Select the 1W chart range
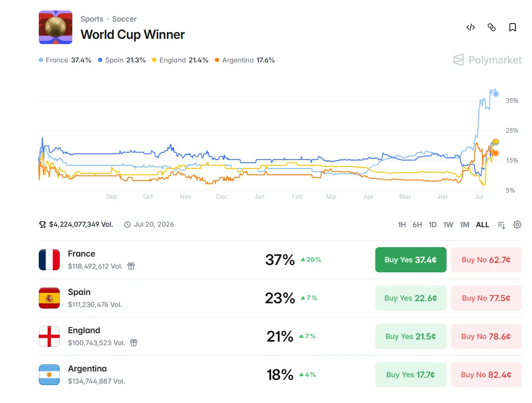Viewport: 532px width, 403px height. [x=448, y=225]
